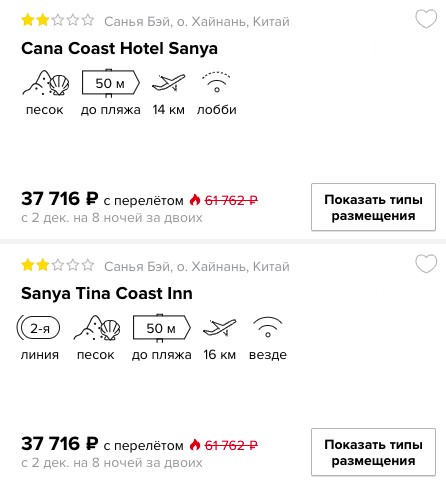
Task: Click the fire discount icon for Tina Coast
Action: pos(195,445)
